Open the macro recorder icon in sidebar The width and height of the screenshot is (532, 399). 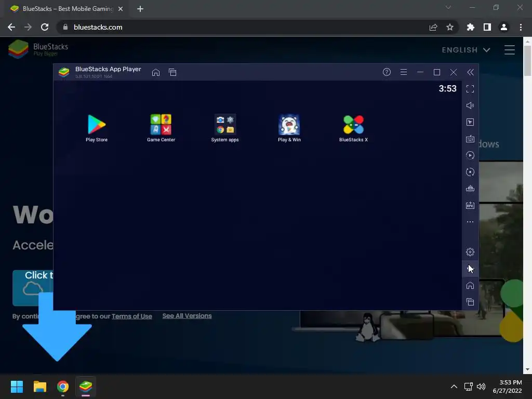pos(470,155)
